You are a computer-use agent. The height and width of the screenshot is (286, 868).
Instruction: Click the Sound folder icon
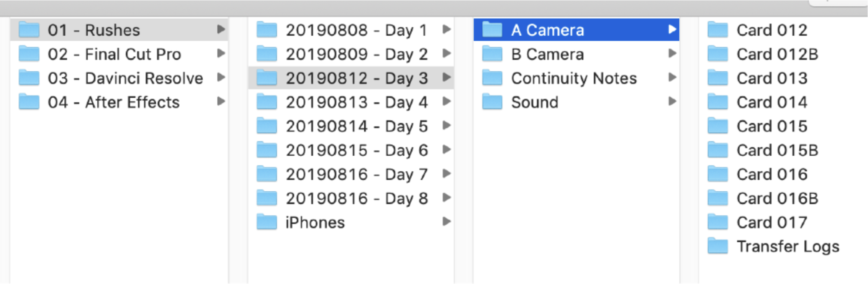tap(492, 102)
